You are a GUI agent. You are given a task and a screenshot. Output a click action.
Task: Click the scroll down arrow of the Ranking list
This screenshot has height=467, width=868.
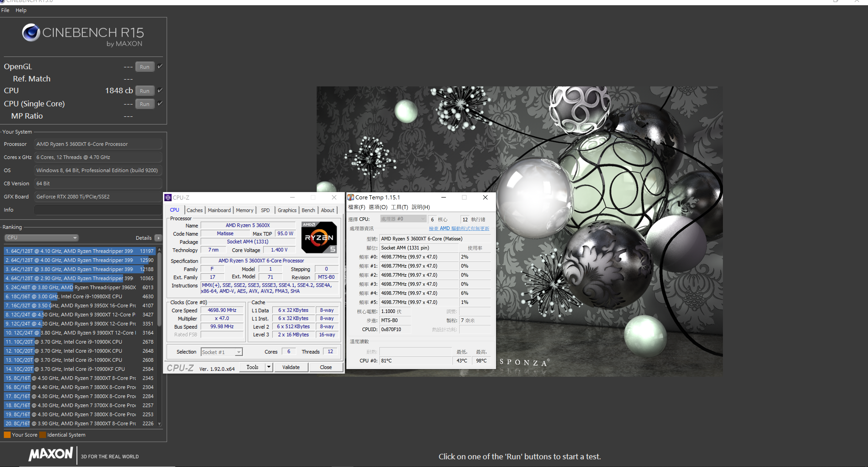[159, 424]
